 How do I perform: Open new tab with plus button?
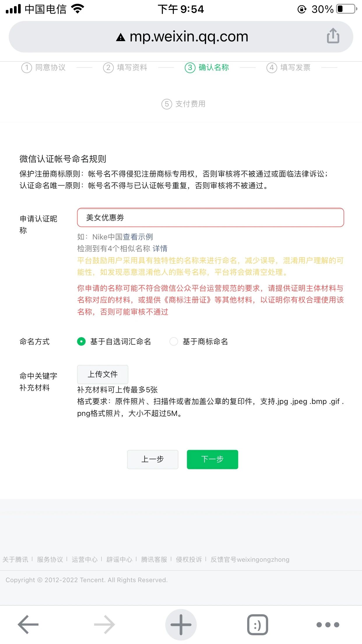pos(181,624)
